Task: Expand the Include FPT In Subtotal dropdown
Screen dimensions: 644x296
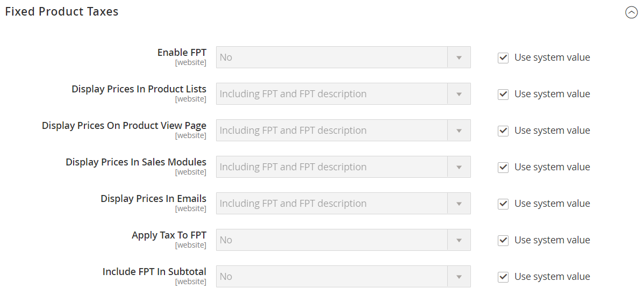Action: click(x=343, y=277)
